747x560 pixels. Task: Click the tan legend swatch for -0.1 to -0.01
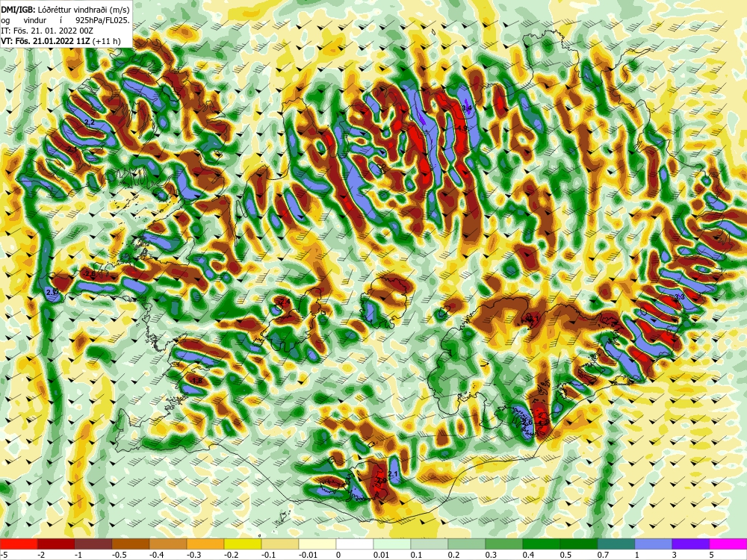tap(280, 544)
